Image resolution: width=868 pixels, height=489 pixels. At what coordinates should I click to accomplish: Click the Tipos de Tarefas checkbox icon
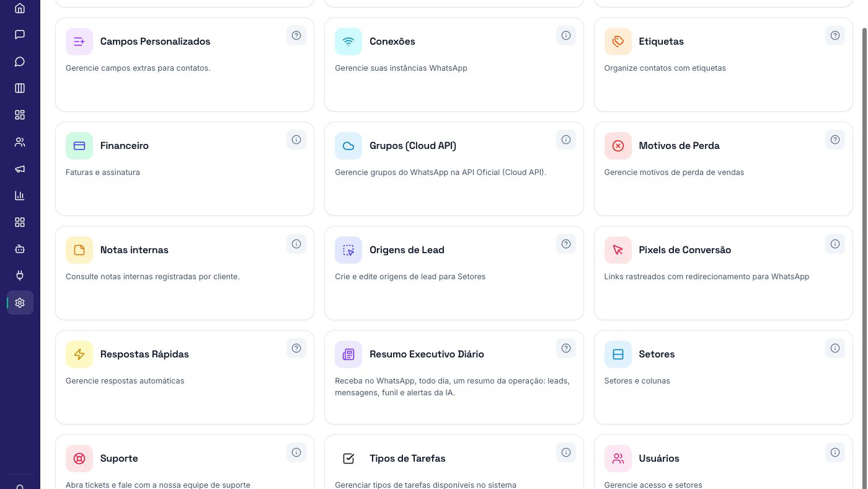(x=348, y=459)
